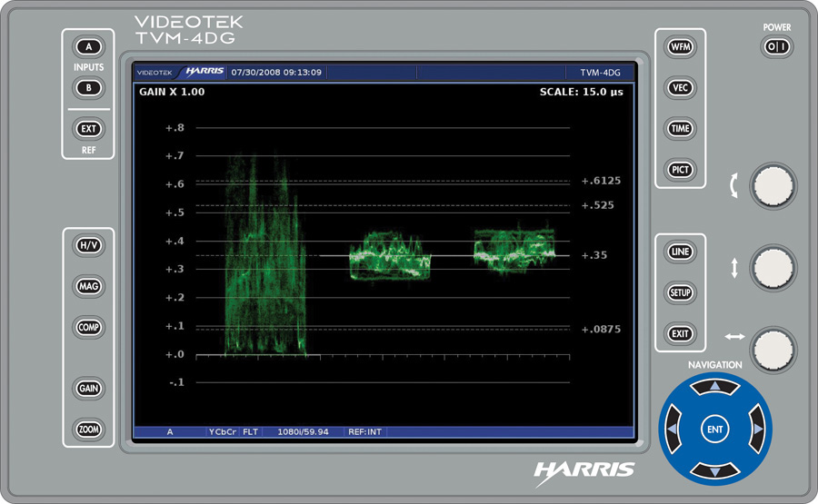This screenshot has width=818, height=504.
Task: Select input A button
Action: (89, 47)
